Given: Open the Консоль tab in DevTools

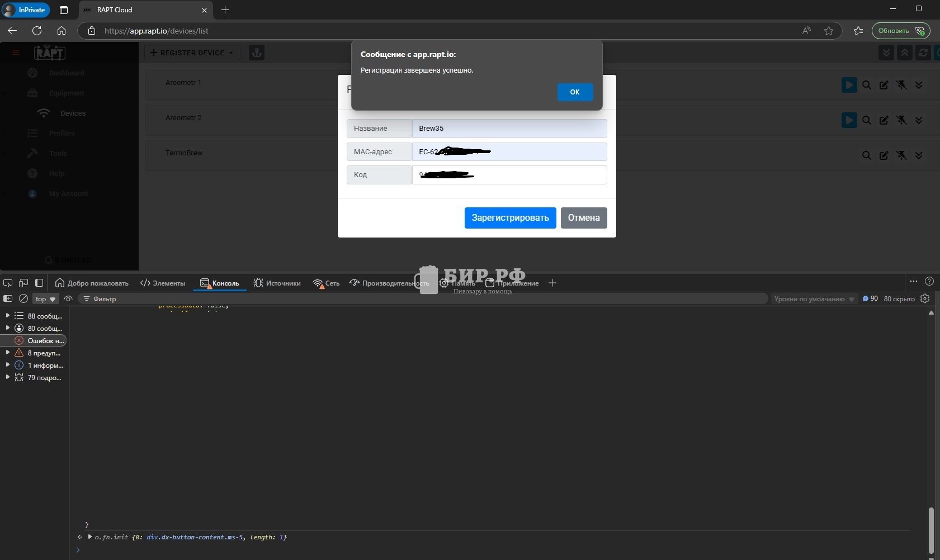Looking at the screenshot, I should (220, 283).
